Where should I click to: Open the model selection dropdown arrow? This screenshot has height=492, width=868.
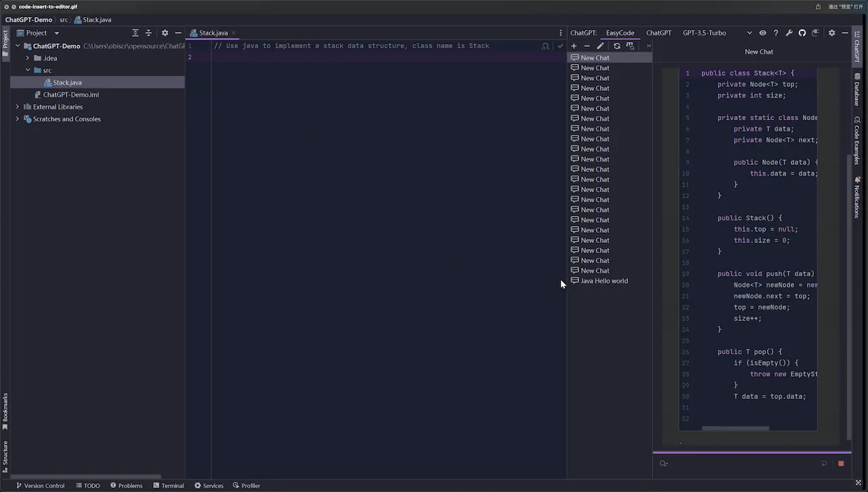click(x=749, y=33)
